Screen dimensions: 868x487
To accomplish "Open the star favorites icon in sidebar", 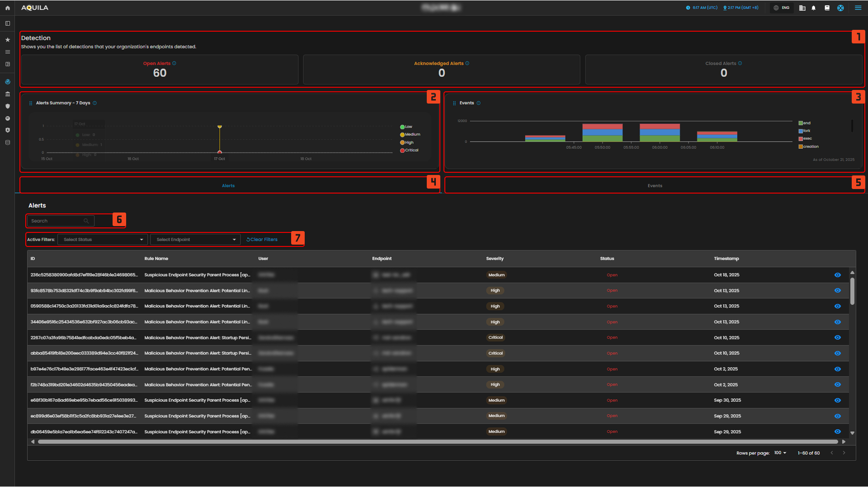I will click(7, 40).
